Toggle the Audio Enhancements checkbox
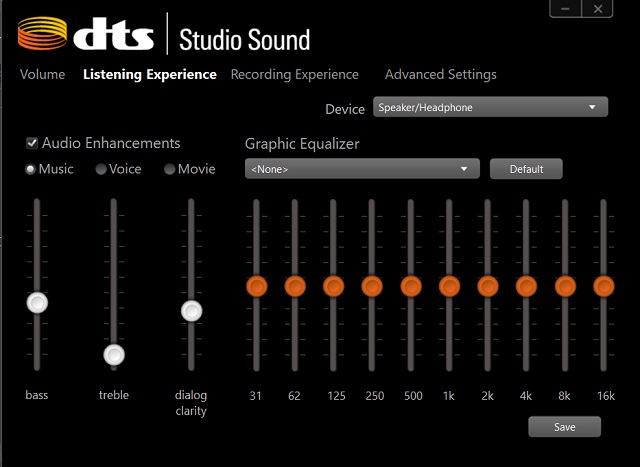 (x=33, y=143)
